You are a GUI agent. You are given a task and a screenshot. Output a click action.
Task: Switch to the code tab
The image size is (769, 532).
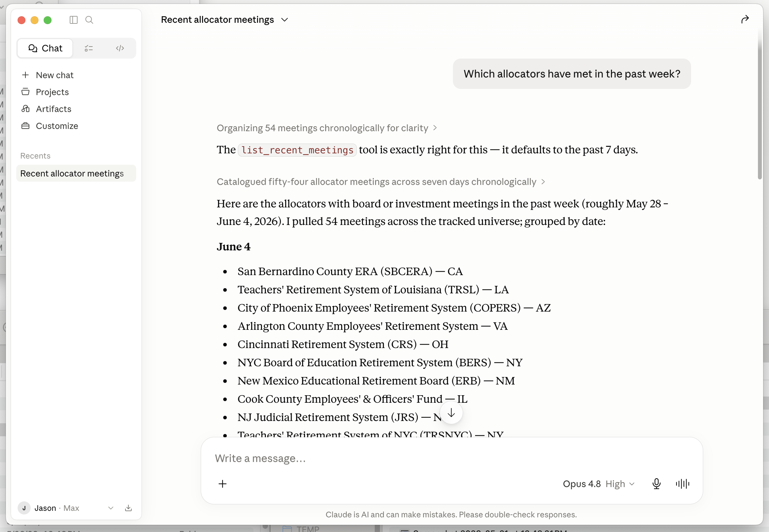click(x=120, y=48)
